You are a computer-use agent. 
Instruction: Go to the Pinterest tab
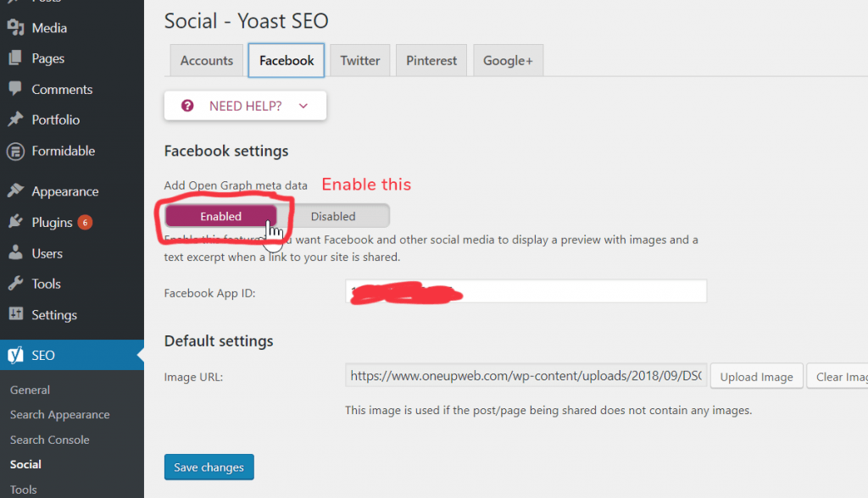tap(431, 60)
